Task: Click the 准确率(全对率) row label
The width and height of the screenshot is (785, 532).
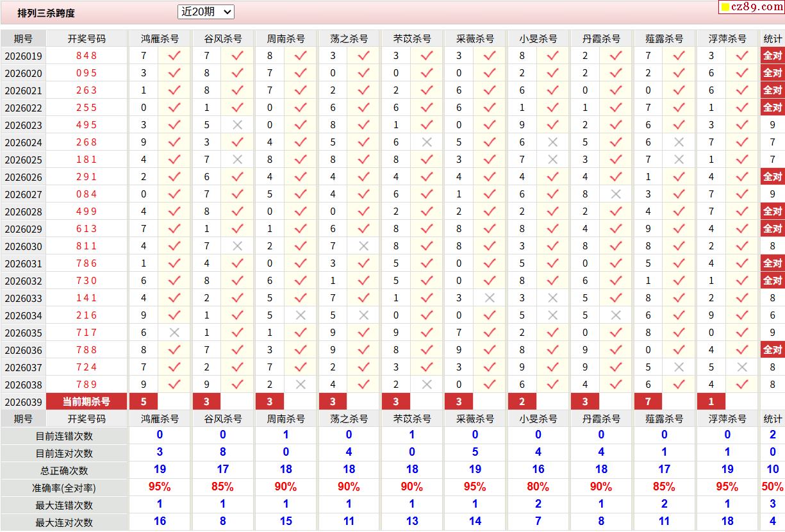Action: pos(64,488)
